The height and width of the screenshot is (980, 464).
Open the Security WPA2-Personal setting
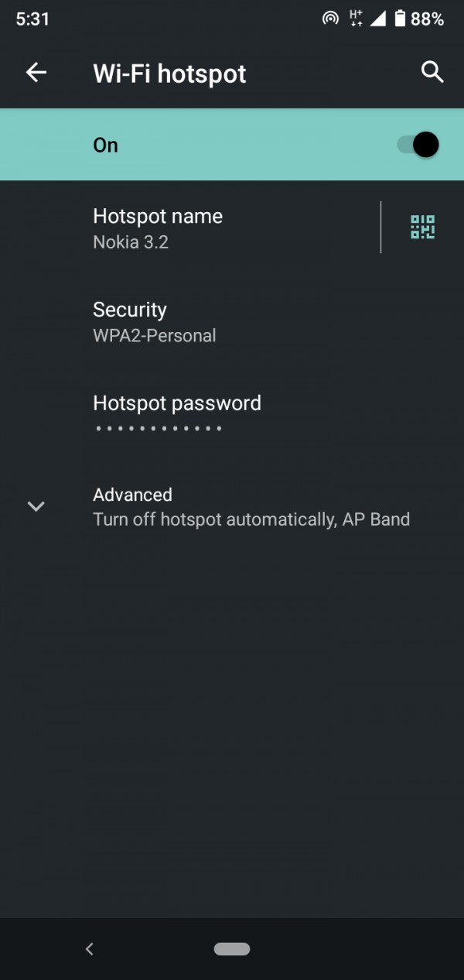[x=232, y=321]
